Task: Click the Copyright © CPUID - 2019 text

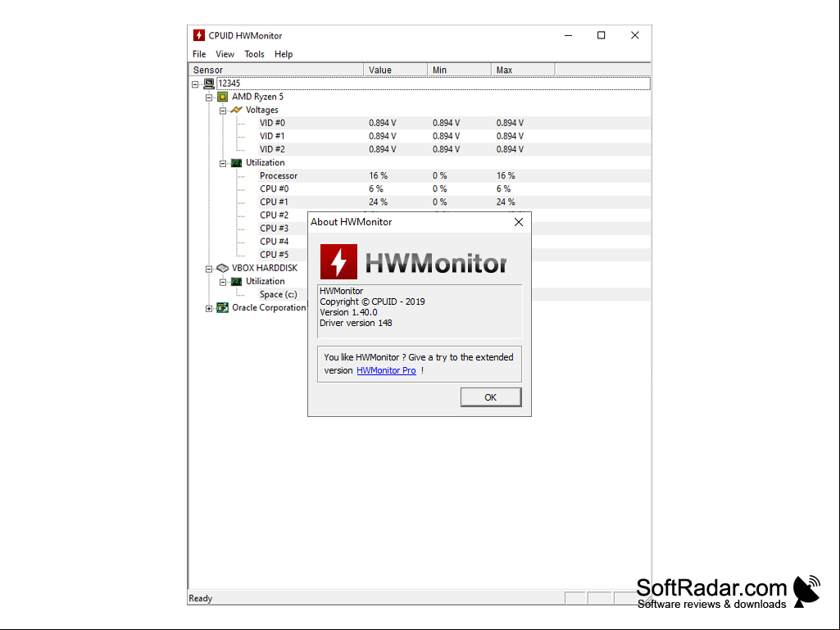Action: tap(372, 301)
